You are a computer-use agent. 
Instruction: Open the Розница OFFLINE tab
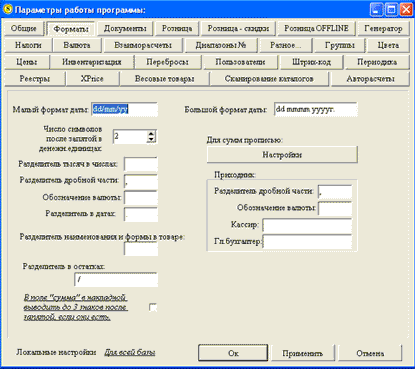click(x=316, y=29)
